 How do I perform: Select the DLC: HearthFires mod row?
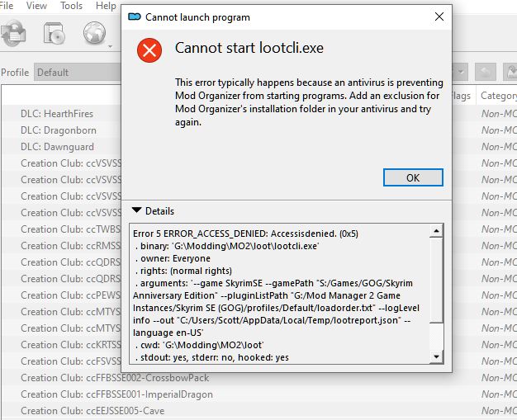coord(57,114)
